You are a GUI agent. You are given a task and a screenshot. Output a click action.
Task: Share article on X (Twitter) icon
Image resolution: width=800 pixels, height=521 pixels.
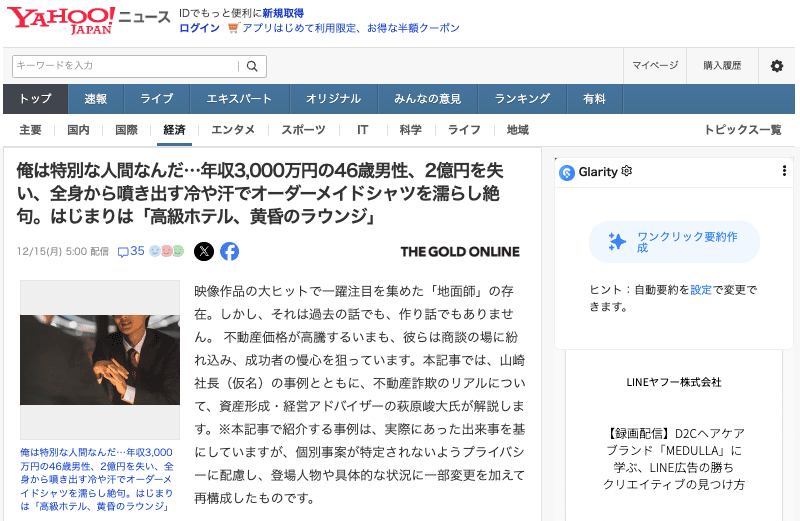coord(204,251)
